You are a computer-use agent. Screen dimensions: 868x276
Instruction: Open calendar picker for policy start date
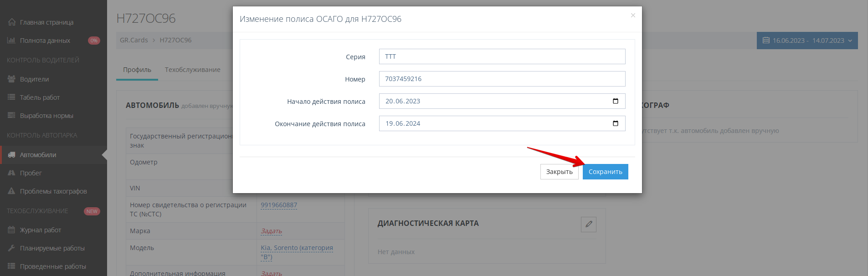point(615,101)
